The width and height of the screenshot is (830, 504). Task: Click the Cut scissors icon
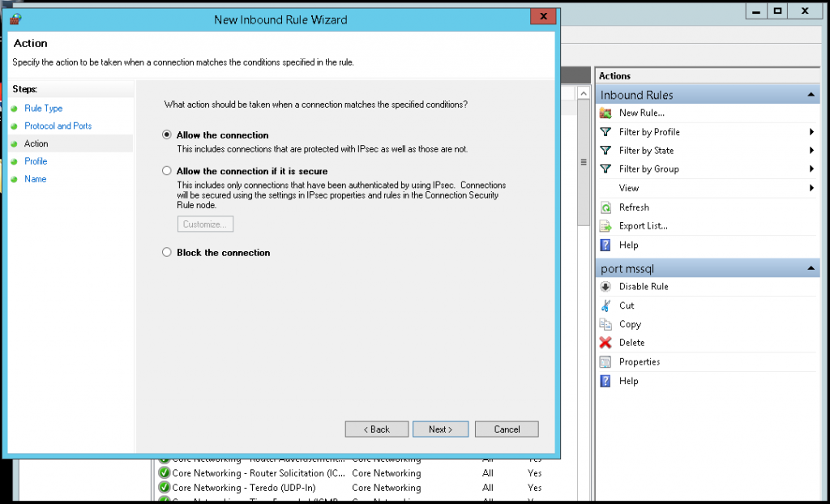[605, 305]
